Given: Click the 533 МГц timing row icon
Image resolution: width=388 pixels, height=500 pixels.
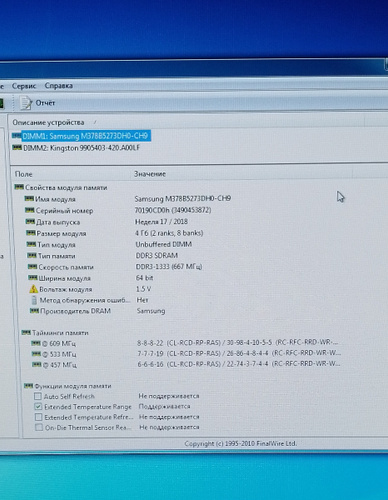Looking at the screenshot, I should pos(36,354).
